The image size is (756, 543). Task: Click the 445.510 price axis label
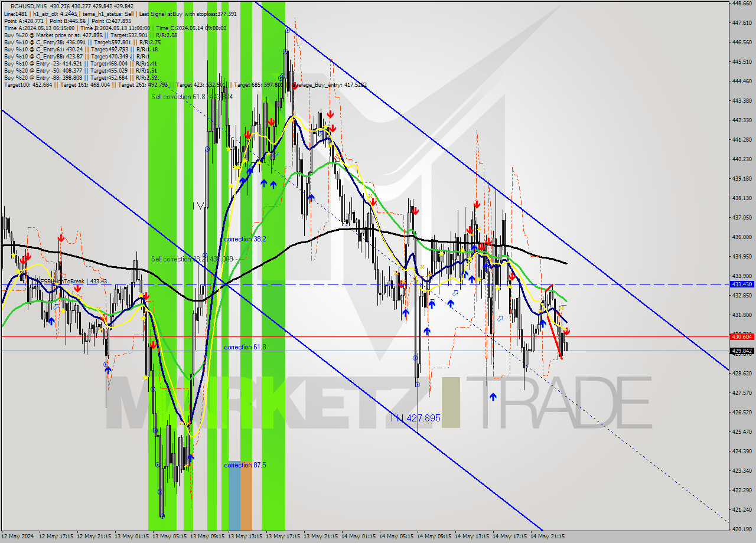coord(742,61)
